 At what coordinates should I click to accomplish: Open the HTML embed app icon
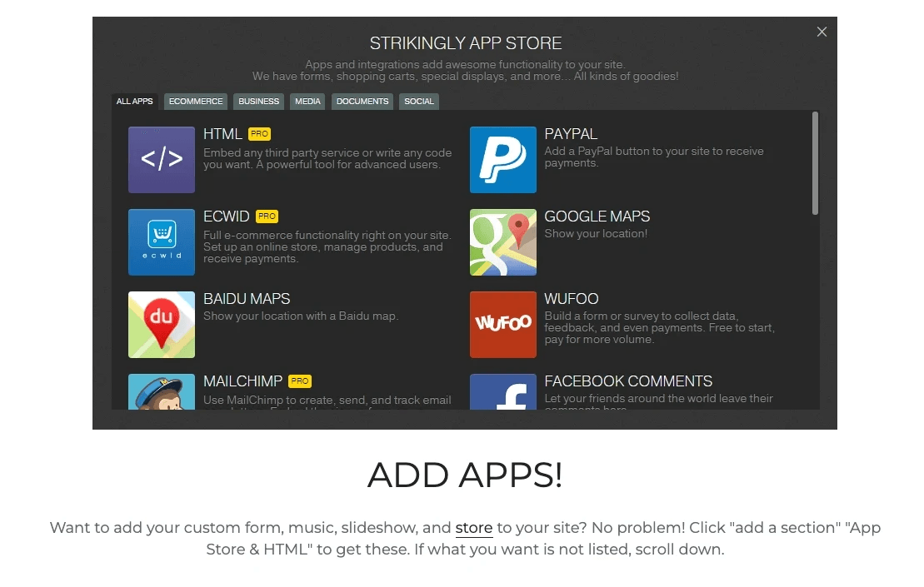(162, 160)
